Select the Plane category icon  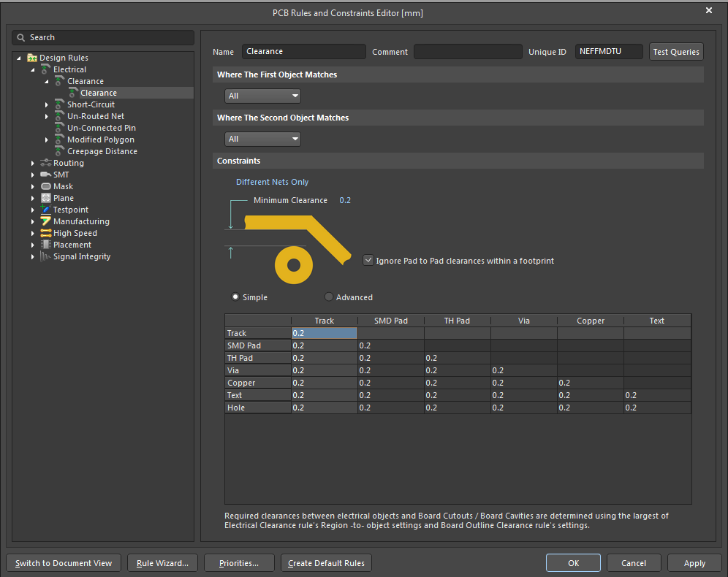(45, 198)
